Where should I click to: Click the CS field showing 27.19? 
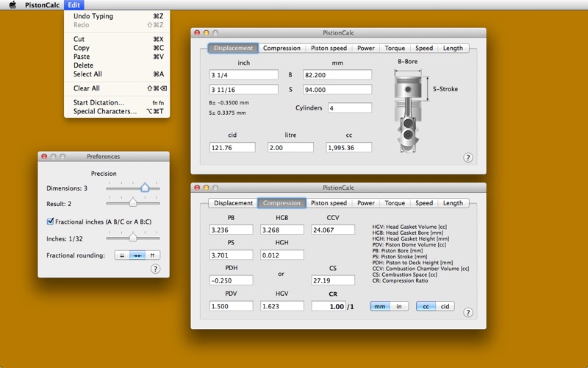pos(333,280)
